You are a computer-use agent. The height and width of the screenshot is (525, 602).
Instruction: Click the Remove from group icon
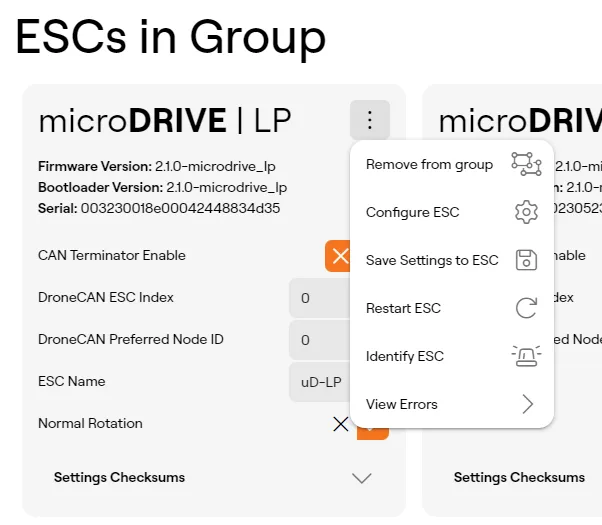point(526,164)
